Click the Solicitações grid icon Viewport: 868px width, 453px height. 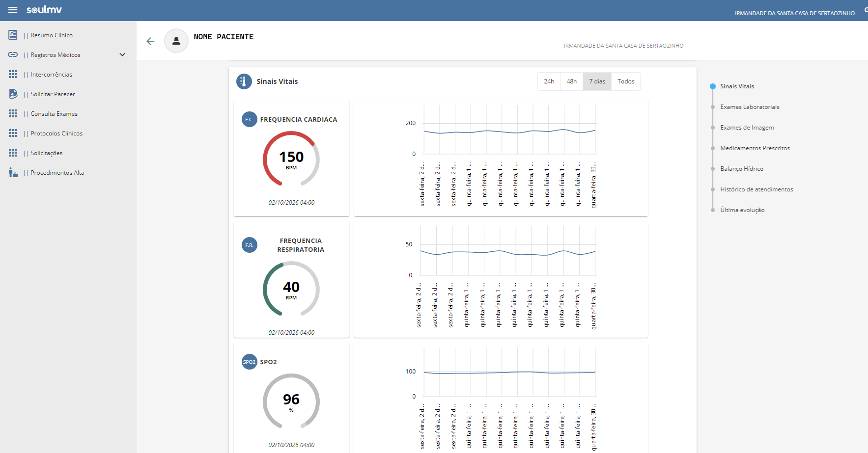(x=13, y=153)
